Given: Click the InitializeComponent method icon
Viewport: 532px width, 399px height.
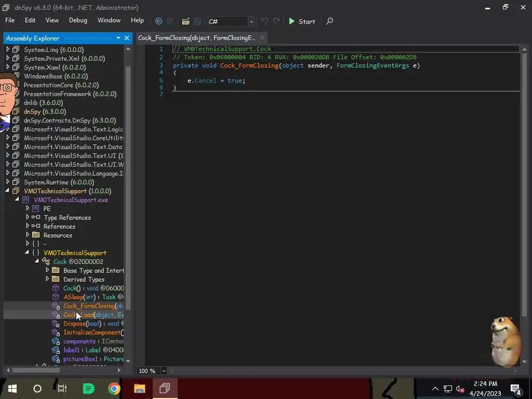Looking at the screenshot, I should (56, 332).
